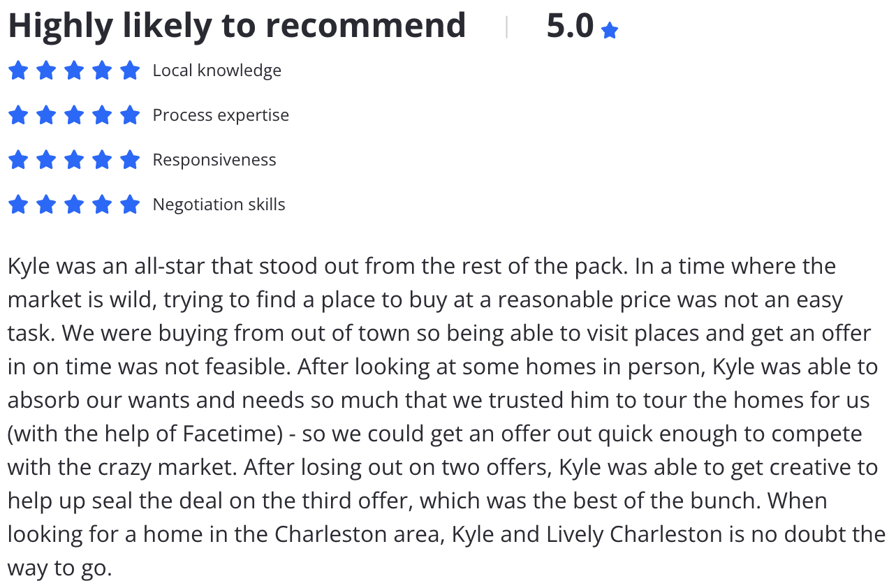This screenshot has width=896, height=588.
Task: Select the fifth star of Local knowledge
Action: 130,71
